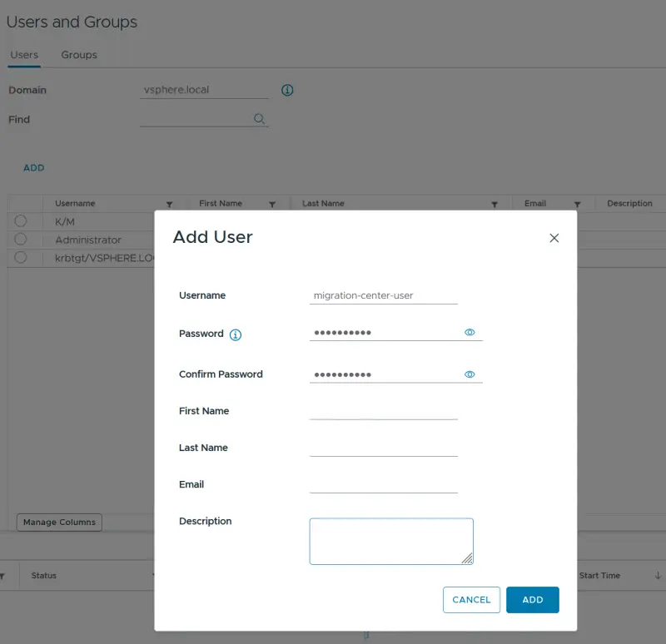Open the Username column filter funnel
The image size is (666, 644).
pyautogui.click(x=170, y=203)
